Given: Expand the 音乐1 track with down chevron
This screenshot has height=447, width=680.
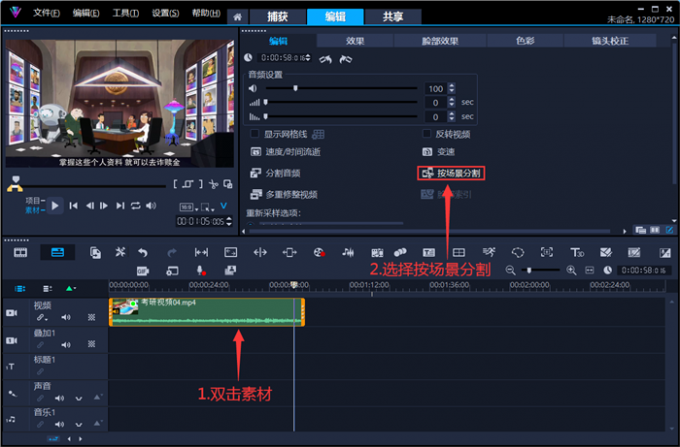Looking at the screenshot, I should pos(78,425).
